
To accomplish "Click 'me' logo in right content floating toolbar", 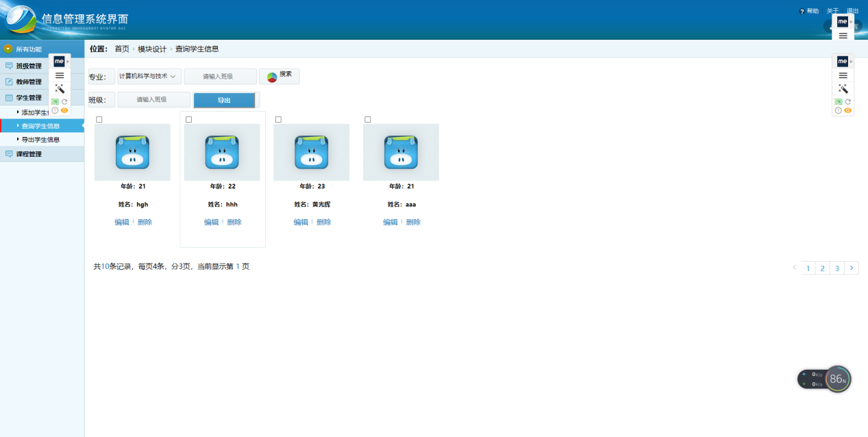I will pos(843,62).
